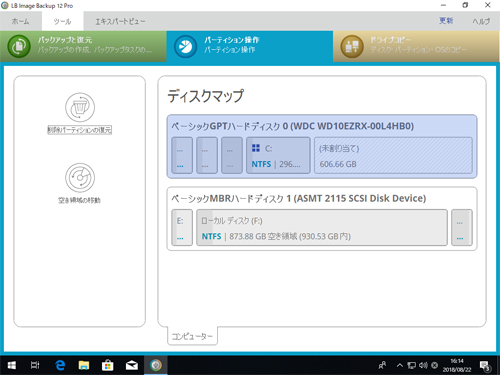Open File Explorer in the taskbar
Screen dimensions: 500x375
[84, 365]
